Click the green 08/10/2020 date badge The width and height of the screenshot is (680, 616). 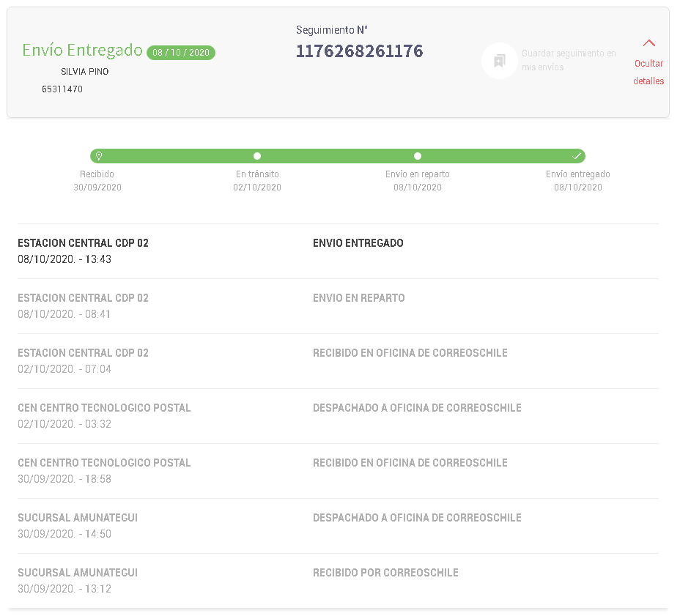pos(181,53)
